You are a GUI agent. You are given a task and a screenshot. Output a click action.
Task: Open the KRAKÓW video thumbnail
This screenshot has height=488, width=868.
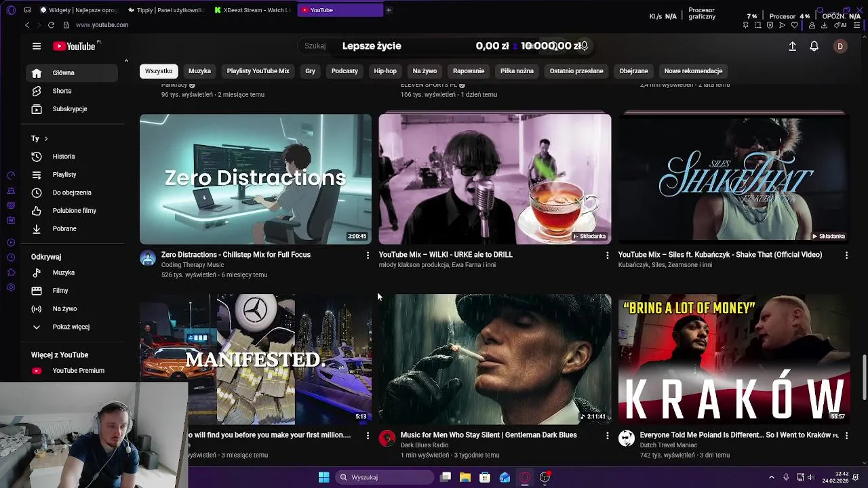[x=734, y=359]
